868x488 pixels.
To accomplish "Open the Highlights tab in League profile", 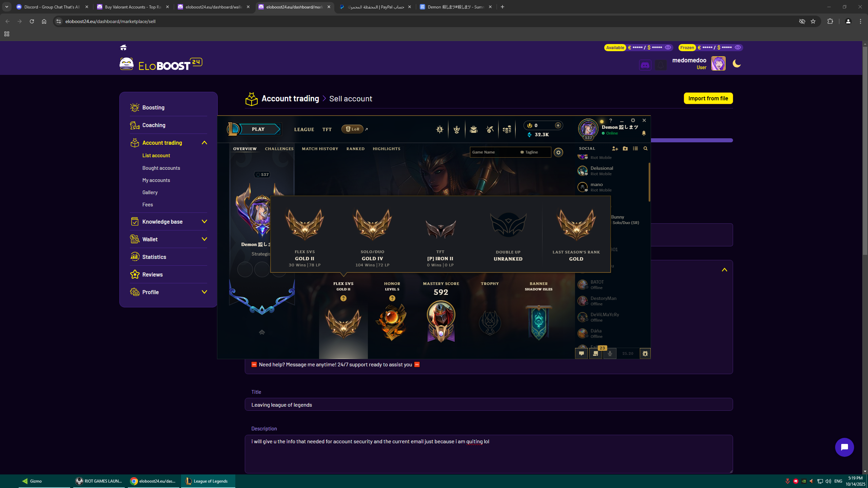I will [x=387, y=149].
